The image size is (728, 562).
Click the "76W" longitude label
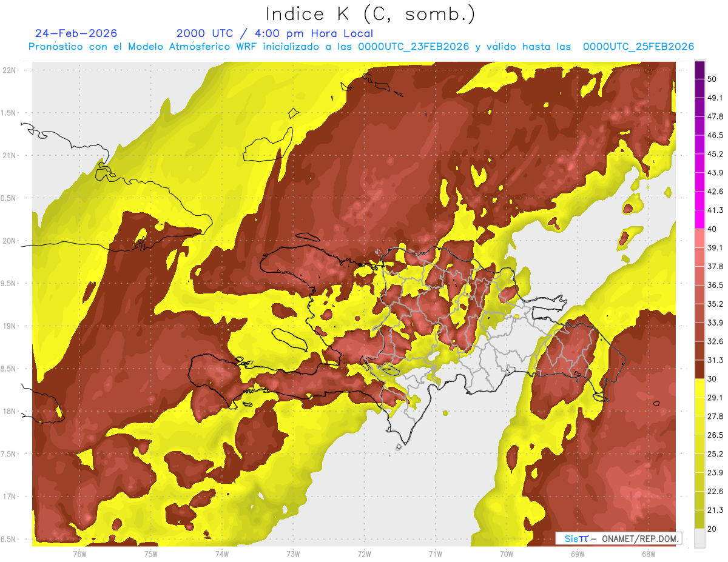tap(80, 554)
